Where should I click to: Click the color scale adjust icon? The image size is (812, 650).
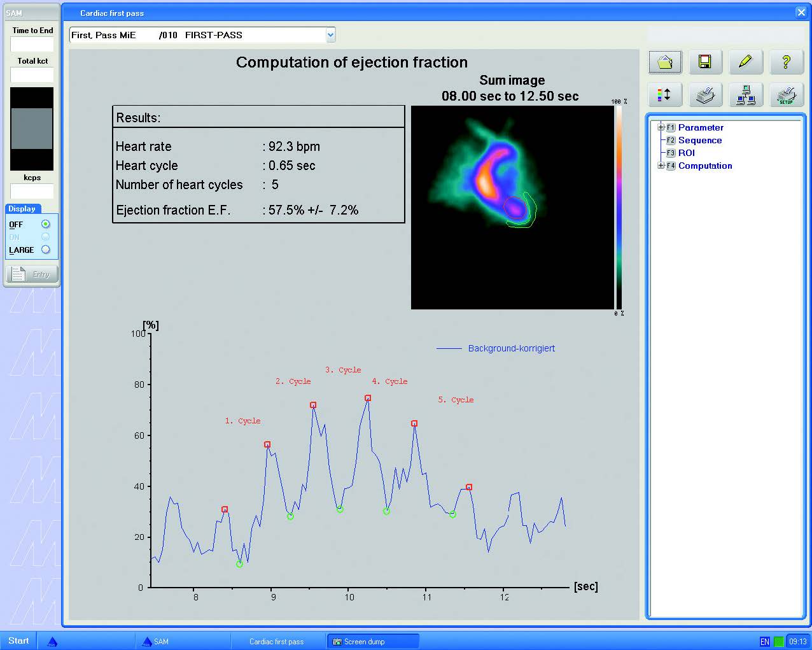coord(664,95)
